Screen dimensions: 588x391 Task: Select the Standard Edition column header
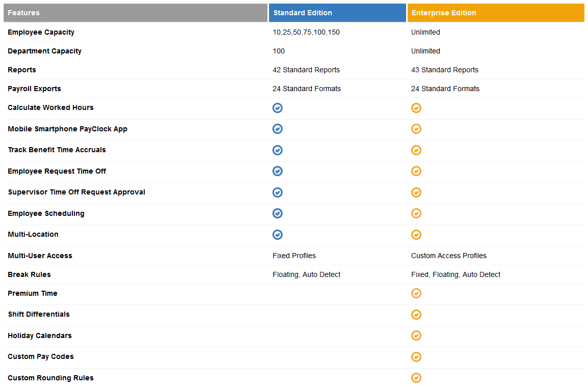[x=337, y=13]
